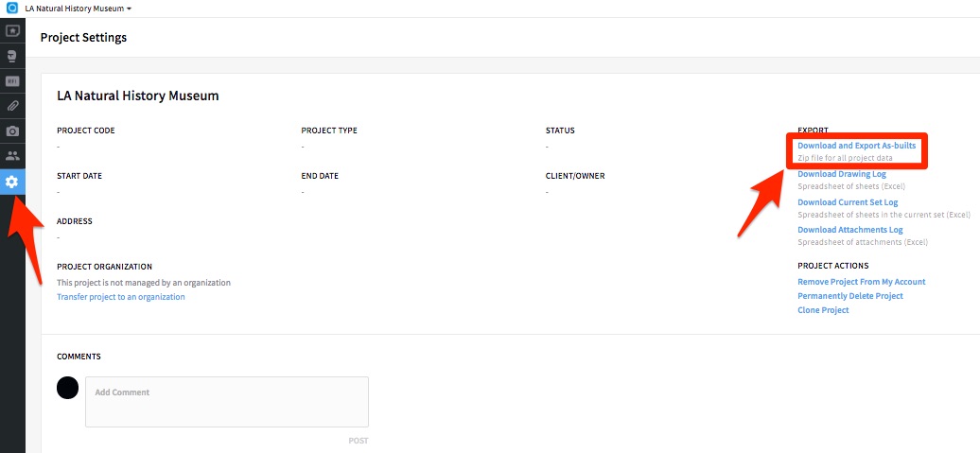Click the POST comment button

coord(359,441)
